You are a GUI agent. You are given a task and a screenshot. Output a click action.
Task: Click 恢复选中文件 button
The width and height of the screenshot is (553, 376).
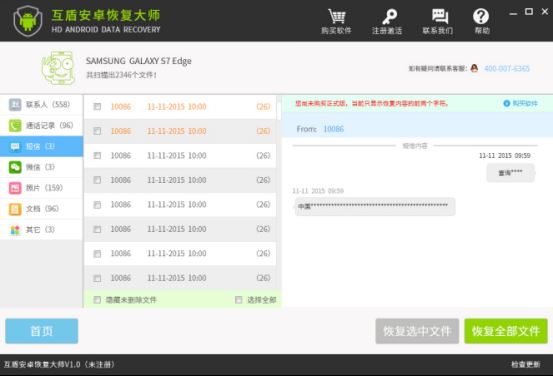click(x=417, y=331)
